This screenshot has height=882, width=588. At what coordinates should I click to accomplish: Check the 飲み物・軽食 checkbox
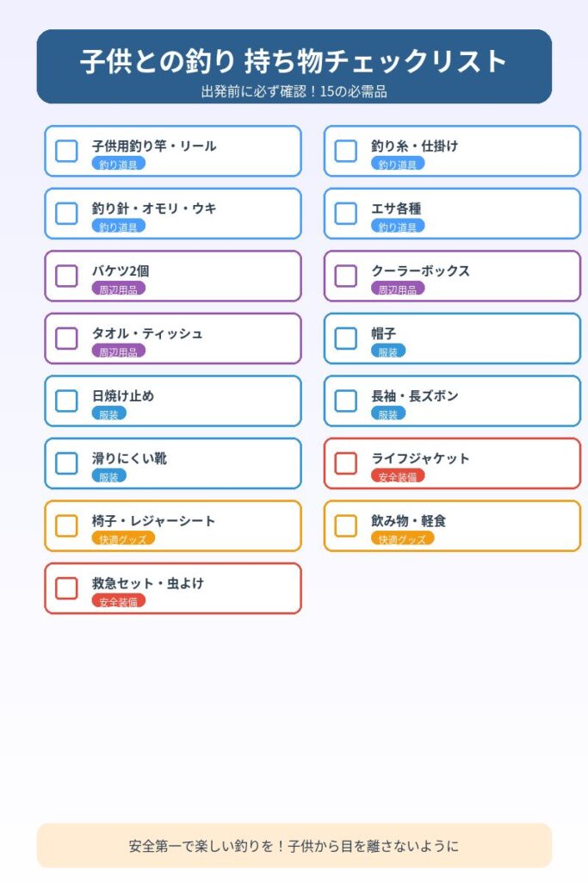click(345, 525)
